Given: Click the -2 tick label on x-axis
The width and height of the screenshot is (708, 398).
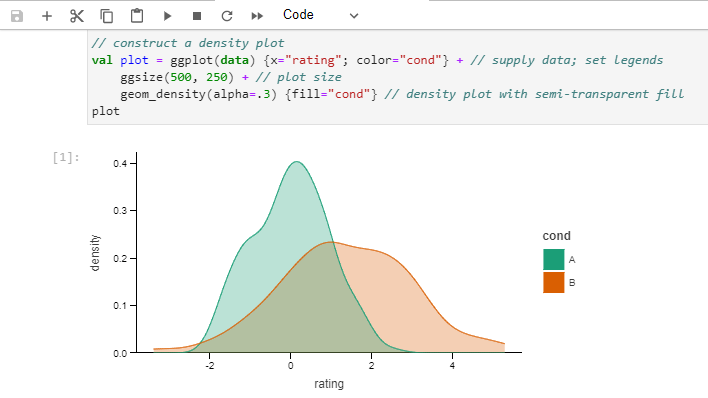Looking at the screenshot, I should (x=210, y=365).
